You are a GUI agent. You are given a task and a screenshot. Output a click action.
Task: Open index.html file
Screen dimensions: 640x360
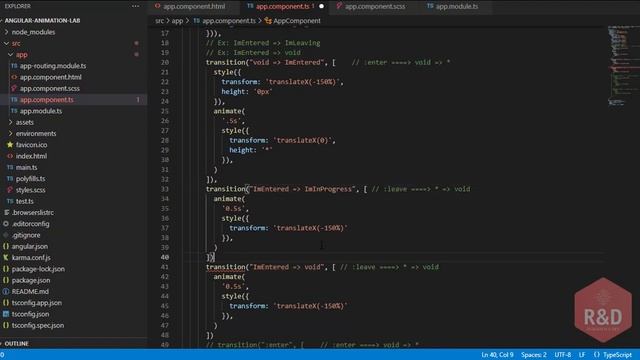pyautogui.click(x=31, y=156)
